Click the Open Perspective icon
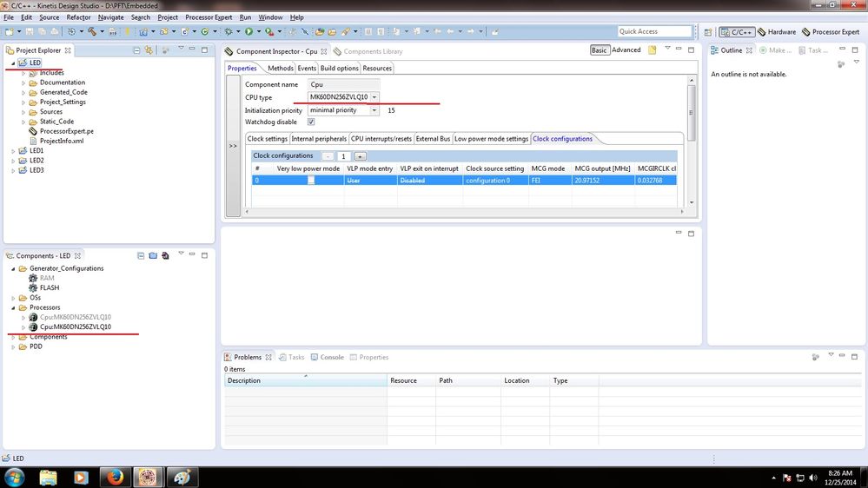868x488 pixels. coord(708,32)
